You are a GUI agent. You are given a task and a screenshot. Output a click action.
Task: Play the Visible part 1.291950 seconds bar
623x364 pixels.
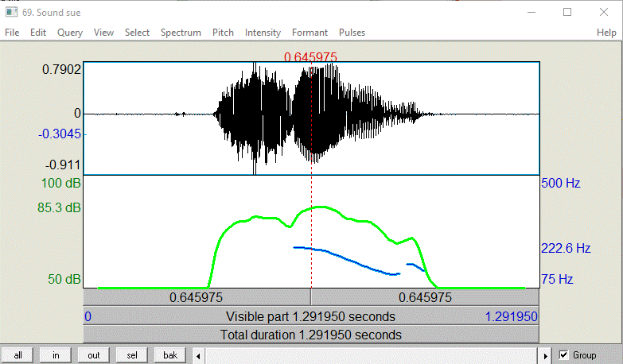click(311, 316)
